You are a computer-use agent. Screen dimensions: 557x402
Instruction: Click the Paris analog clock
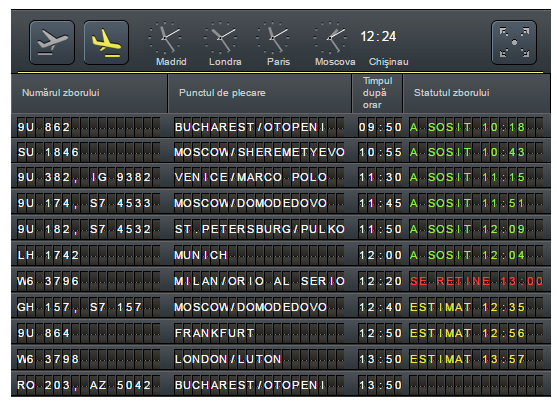(273, 37)
